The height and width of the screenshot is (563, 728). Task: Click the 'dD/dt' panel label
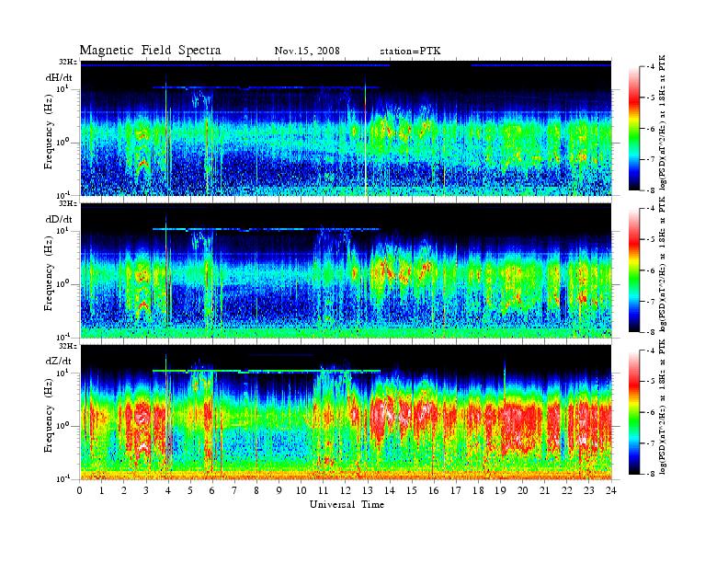59,219
